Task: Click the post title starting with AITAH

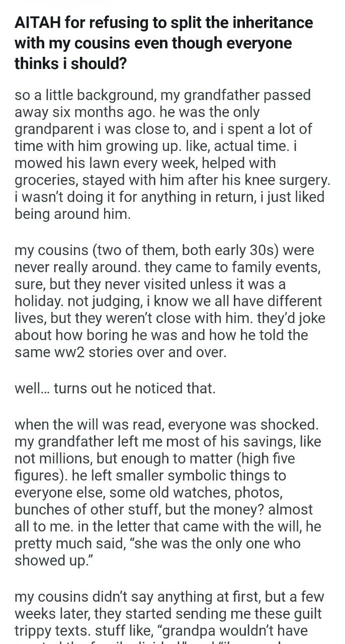Action: pos(163,43)
